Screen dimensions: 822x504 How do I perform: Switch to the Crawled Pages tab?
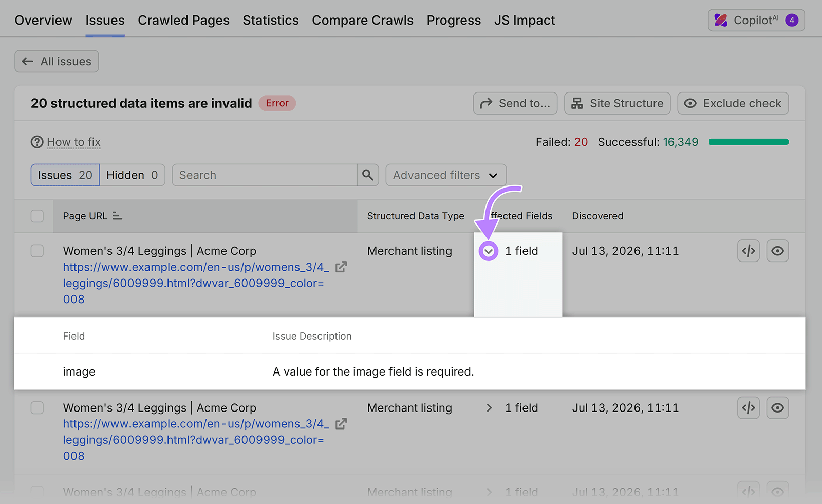183,20
